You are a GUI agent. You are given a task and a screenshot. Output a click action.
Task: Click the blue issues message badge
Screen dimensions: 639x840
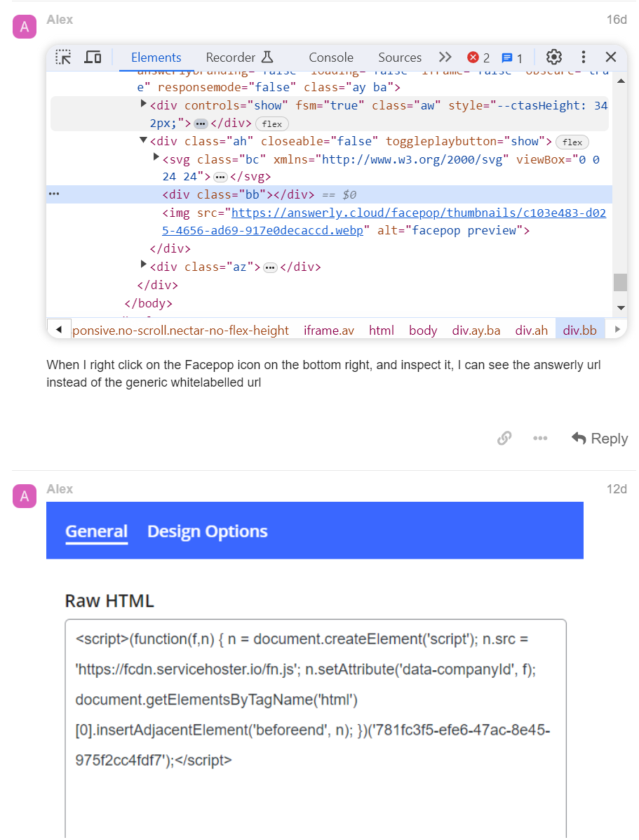[x=512, y=58]
